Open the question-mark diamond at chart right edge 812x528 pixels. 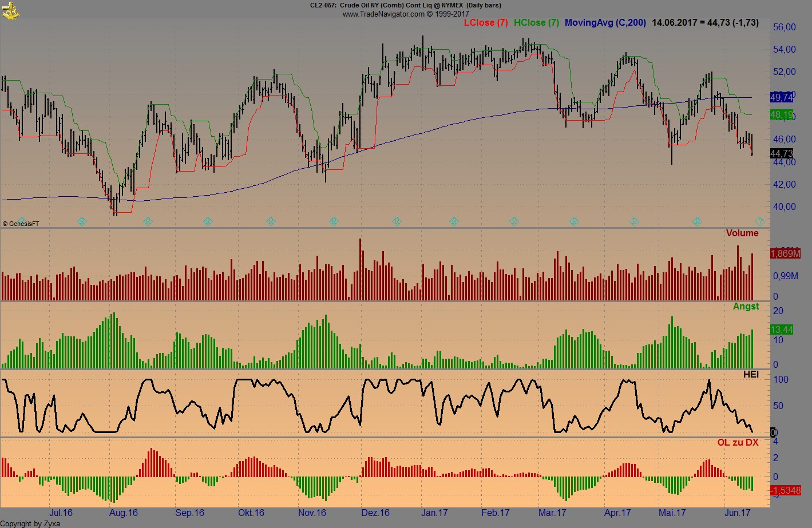click(761, 222)
